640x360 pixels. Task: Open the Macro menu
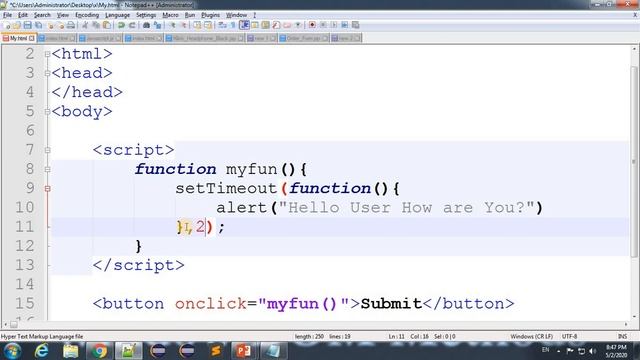(170, 15)
